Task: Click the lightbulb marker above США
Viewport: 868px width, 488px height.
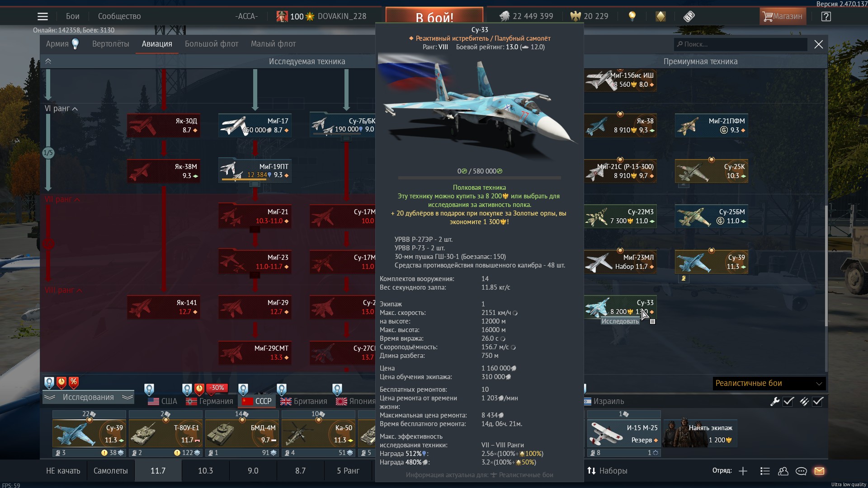Action: pyautogui.click(x=149, y=389)
